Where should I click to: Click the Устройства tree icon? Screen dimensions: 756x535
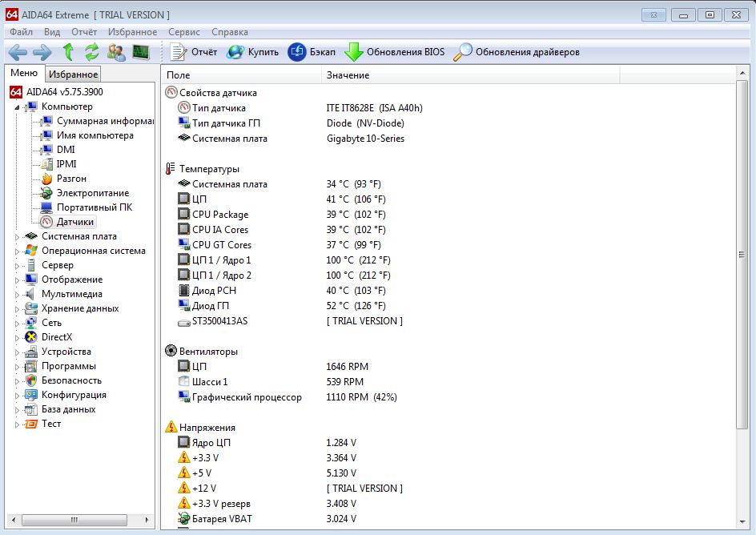[x=31, y=352]
